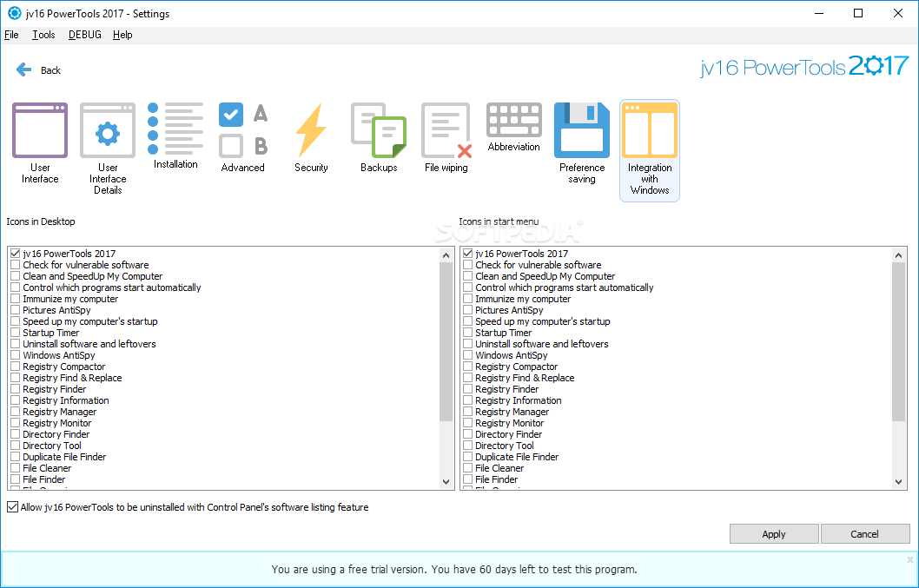Enable Clean and SpeedUp My Computer desktop icon
This screenshot has height=588, width=919.
coord(16,276)
